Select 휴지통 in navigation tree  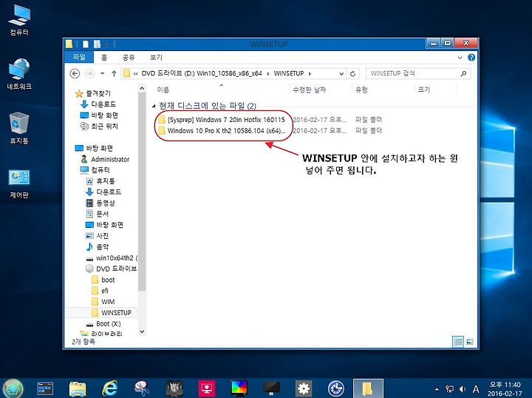100,181
